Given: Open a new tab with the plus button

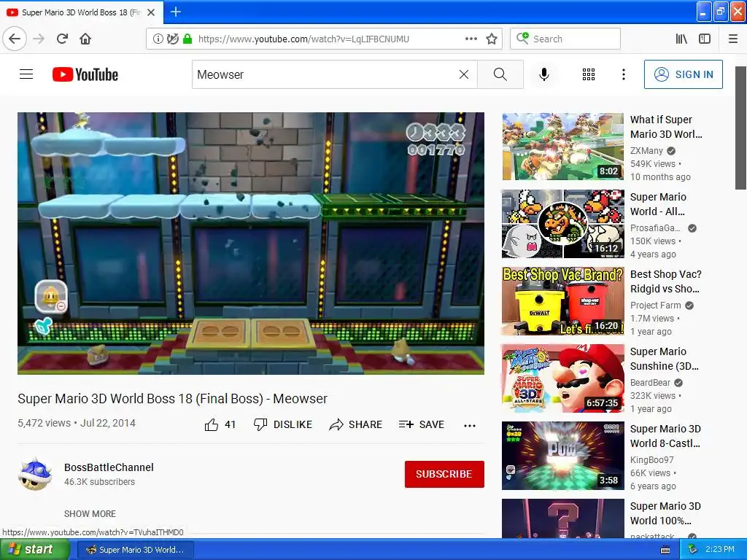Looking at the screenshot, I should (x=175, y=12).
